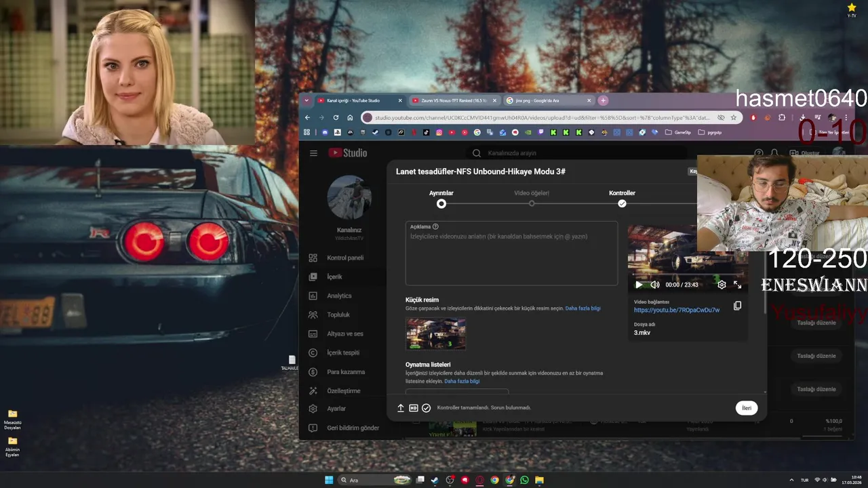Viewport: 868px width, 488px height.
Task: Open WhatsApp from the taskbar
Action: pos(524,480)
